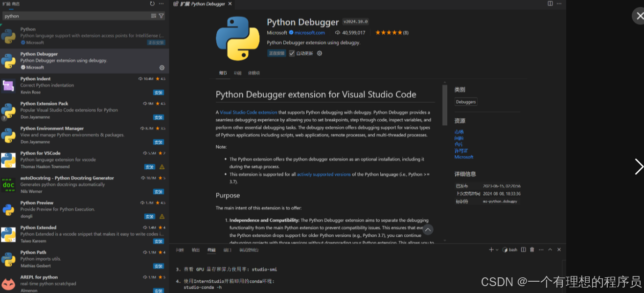Install the Python for VSCode extension

pos(150,167)
